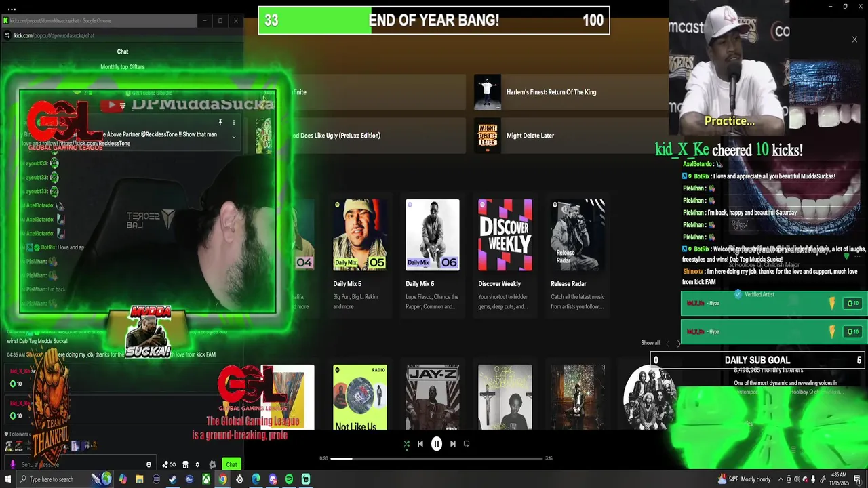Viewport: 868px width, 488px height.
Task: Open Microsoft Edge from the taskbar
Action: click(256, 479)
